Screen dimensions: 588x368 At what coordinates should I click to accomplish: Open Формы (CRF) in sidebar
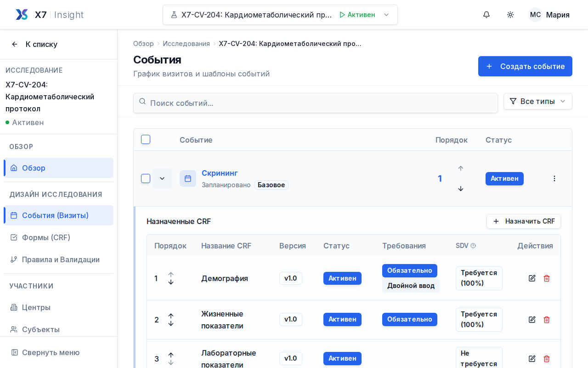pyautogui.click(x=58, y=237)
